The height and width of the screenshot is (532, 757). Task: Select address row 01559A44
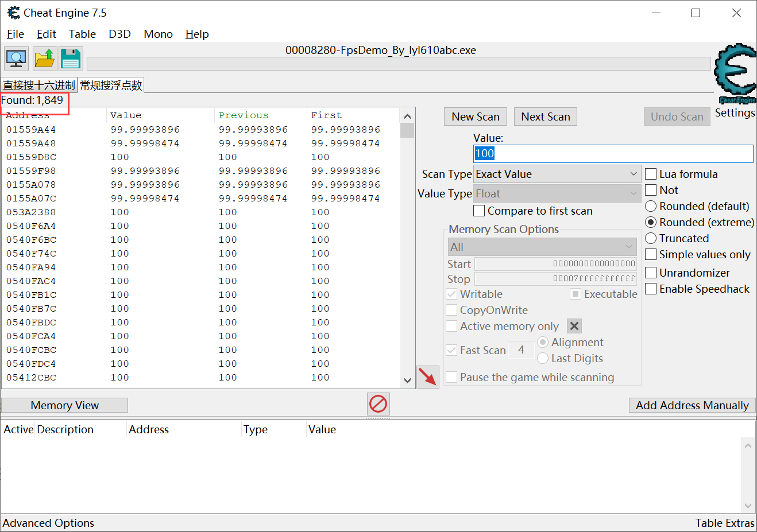[x=201, y=130]
